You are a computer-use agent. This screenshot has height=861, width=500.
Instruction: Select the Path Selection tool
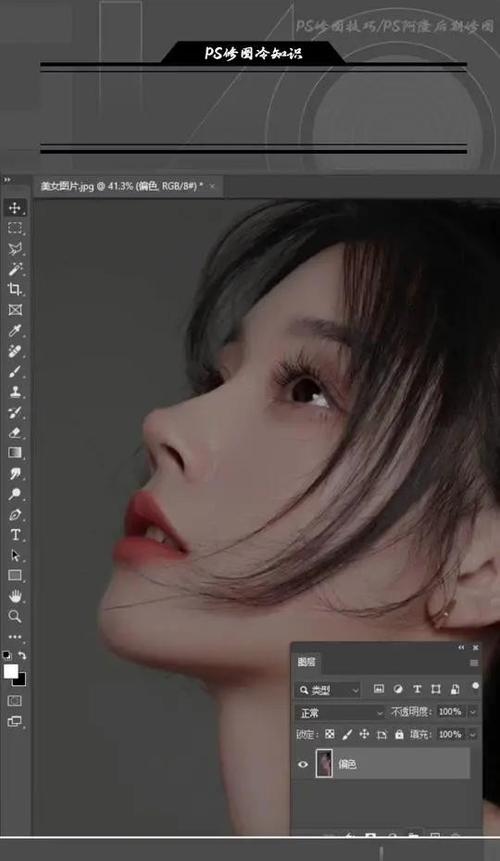[15, 555]
